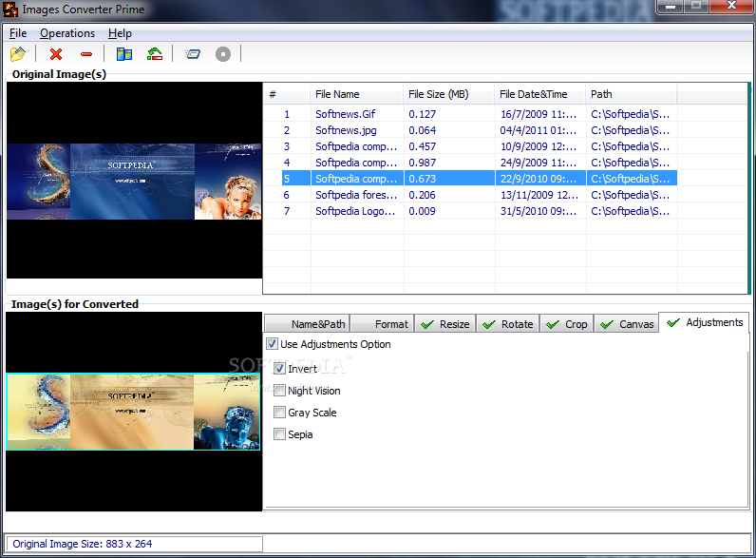Switch to the Crop tab

coord(566,324)
